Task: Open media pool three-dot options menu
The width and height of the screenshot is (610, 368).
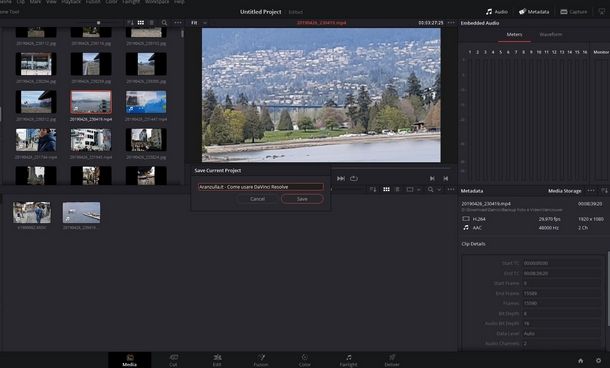Action: (x=451, y=189)
